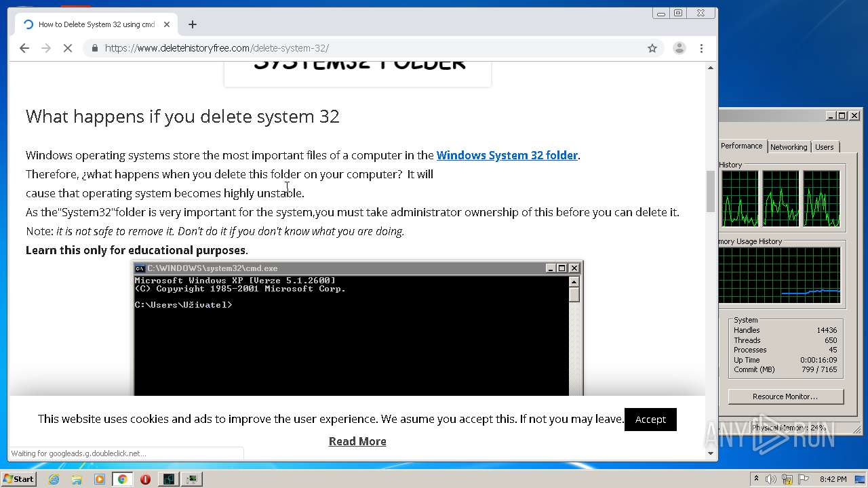Stop loading the page
Viewport: 868px width, 488px height.
(68, 48)
